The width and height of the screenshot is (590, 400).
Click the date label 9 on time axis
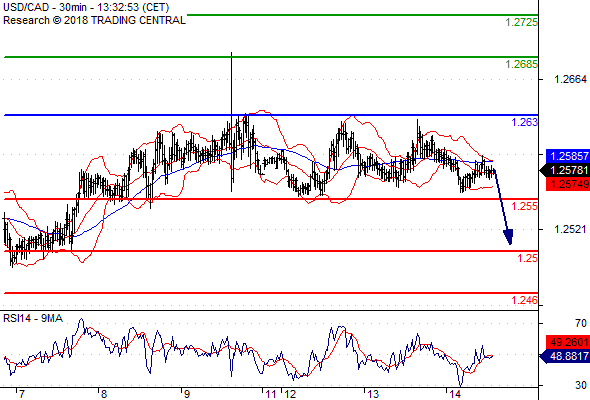click(187, 394)
